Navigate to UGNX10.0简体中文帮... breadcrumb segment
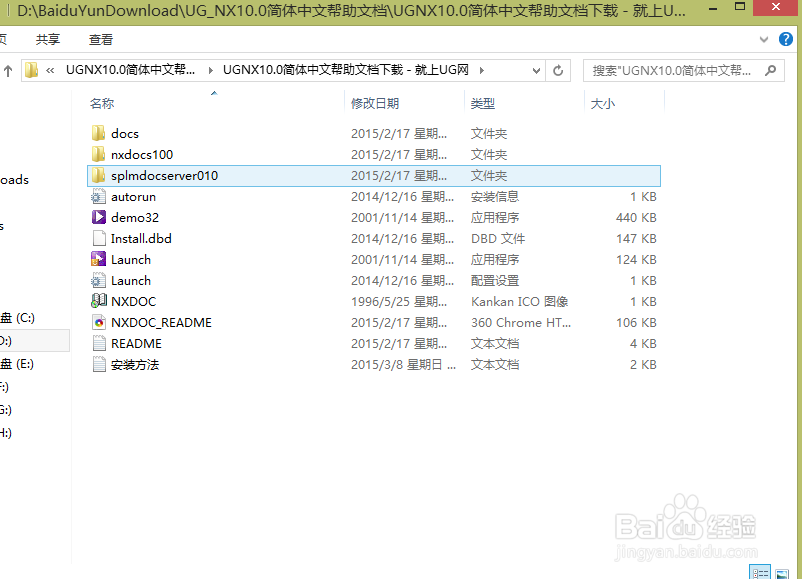 [x=130, y=70]
